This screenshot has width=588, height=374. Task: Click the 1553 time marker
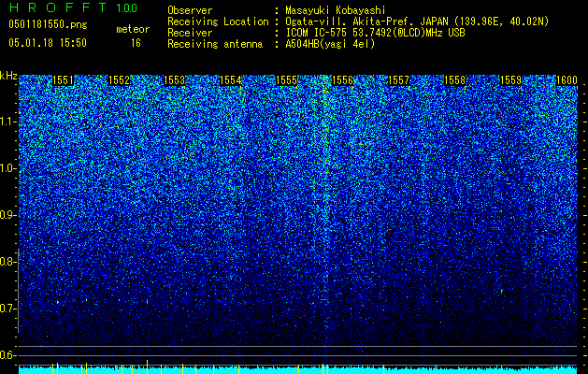(175, 80)
